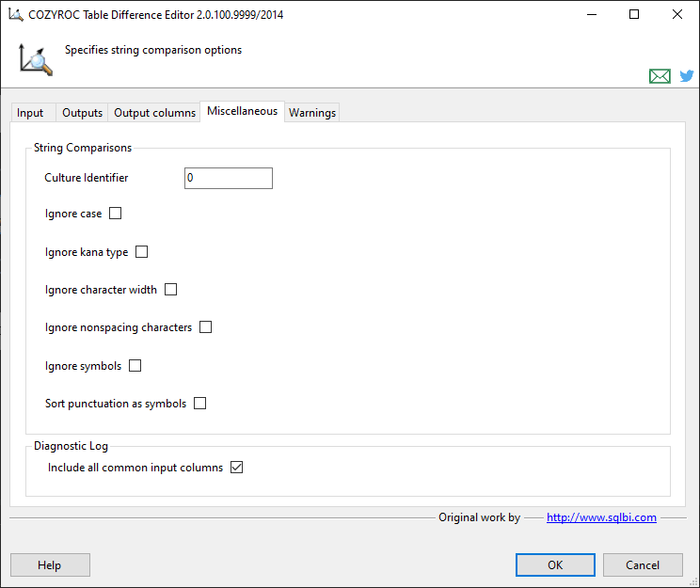Click the Help button
The image size is (700, 588).
point(50,565)
